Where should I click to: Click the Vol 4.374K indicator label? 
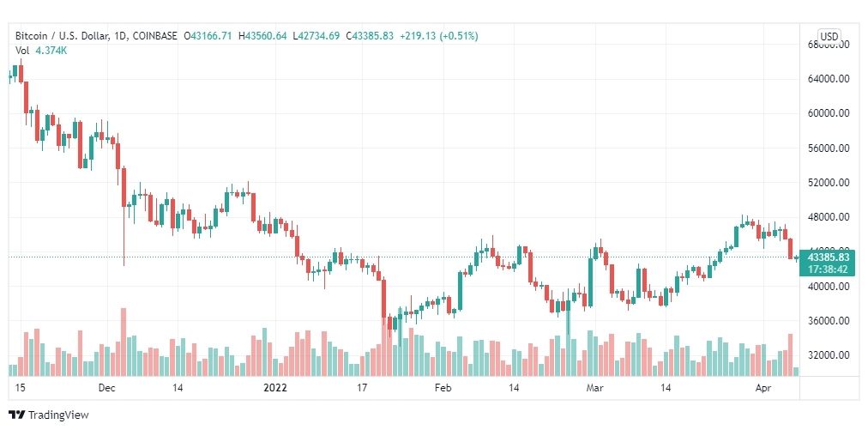click(41, 50)
